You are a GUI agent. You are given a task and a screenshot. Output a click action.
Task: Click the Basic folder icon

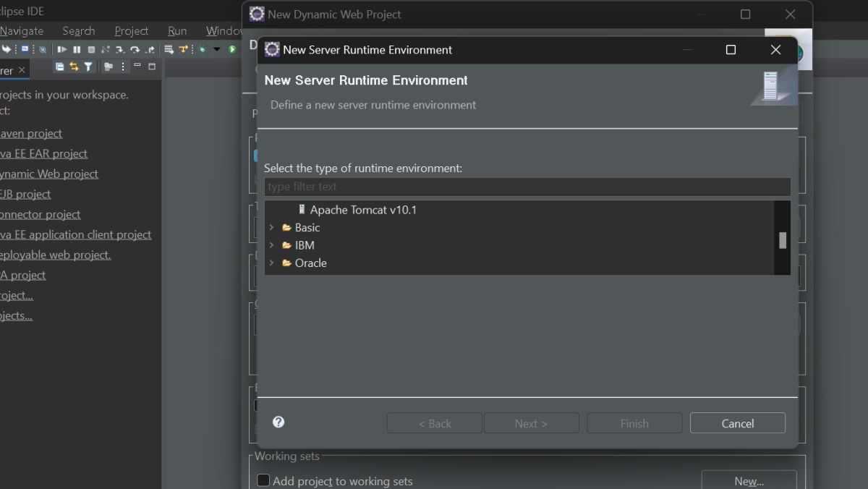point(286,228)
